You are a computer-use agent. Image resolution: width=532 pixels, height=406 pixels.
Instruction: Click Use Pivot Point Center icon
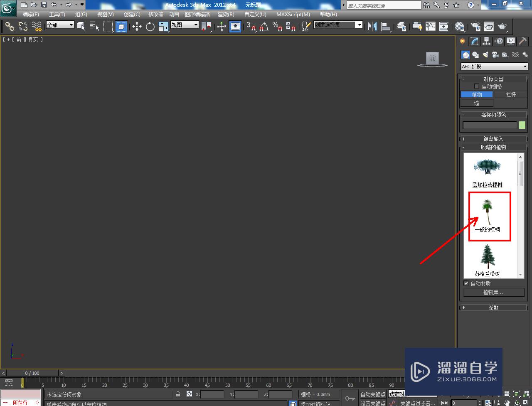coord(206,27)
